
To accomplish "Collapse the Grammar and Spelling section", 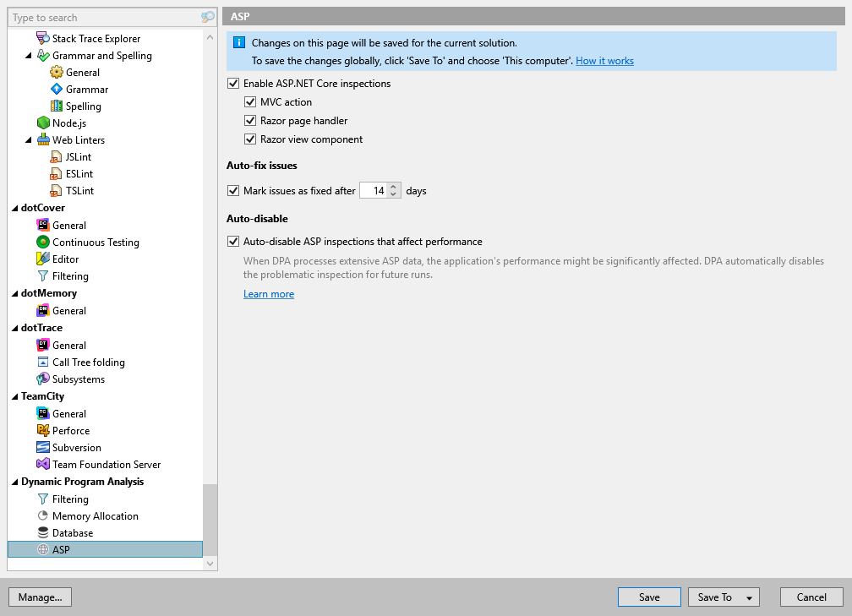I will point(28,55).
